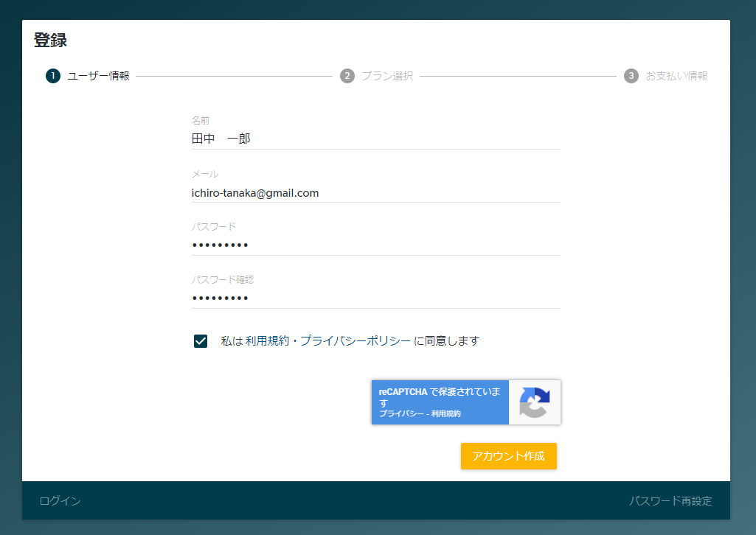
Task: Open the reCAPTCHA プライバシー link
Action: tap(401, 413)
